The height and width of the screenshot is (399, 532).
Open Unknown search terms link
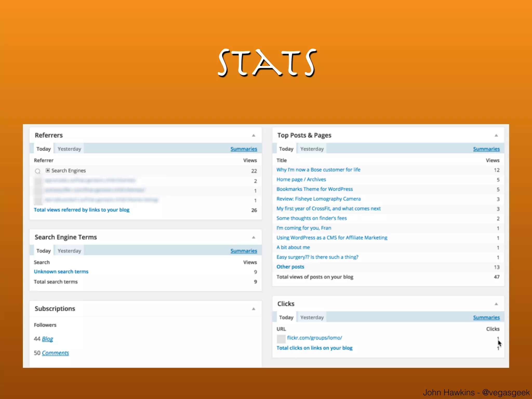point(61,271)
